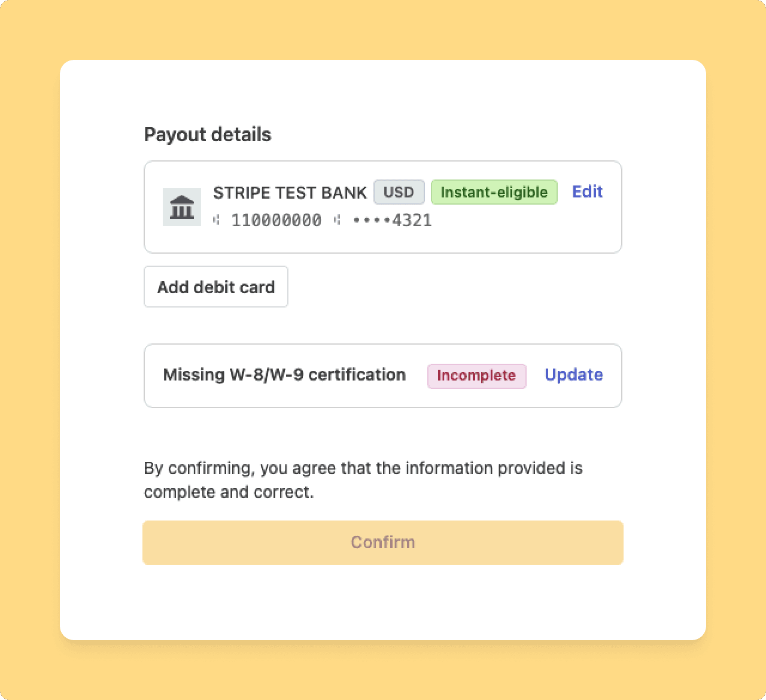Click the Payout details heading
The width and height of the screenshot is (766, 700).
(x=208, y=135)
